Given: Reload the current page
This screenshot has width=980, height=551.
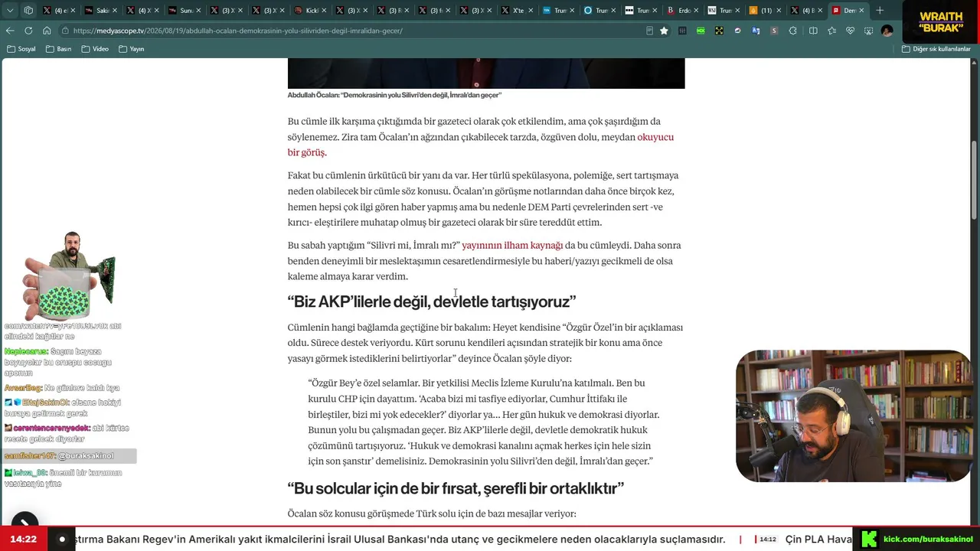Looking at the screenshot, I should [x=28, y=31].
